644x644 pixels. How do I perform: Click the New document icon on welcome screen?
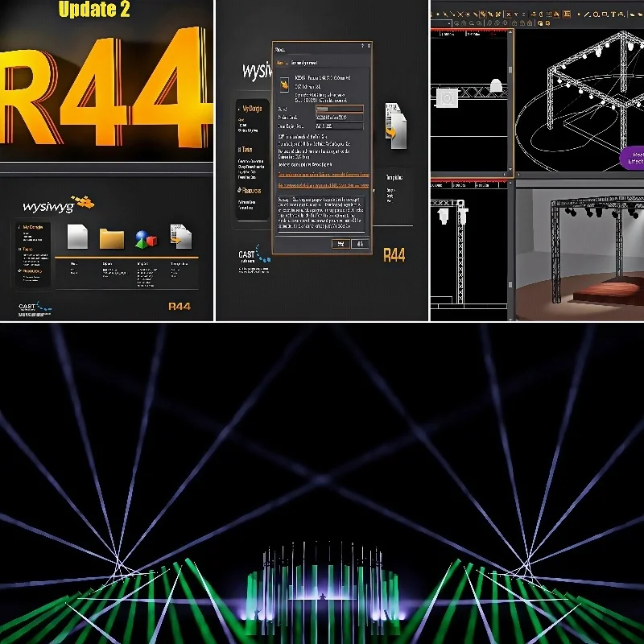pyautogui.click(x=77, y=236)
